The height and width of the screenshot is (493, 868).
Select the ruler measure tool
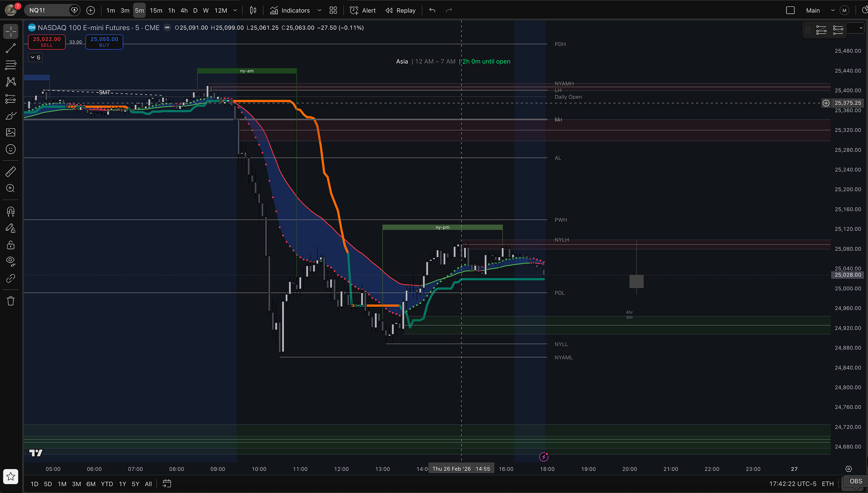pos(11,172)
